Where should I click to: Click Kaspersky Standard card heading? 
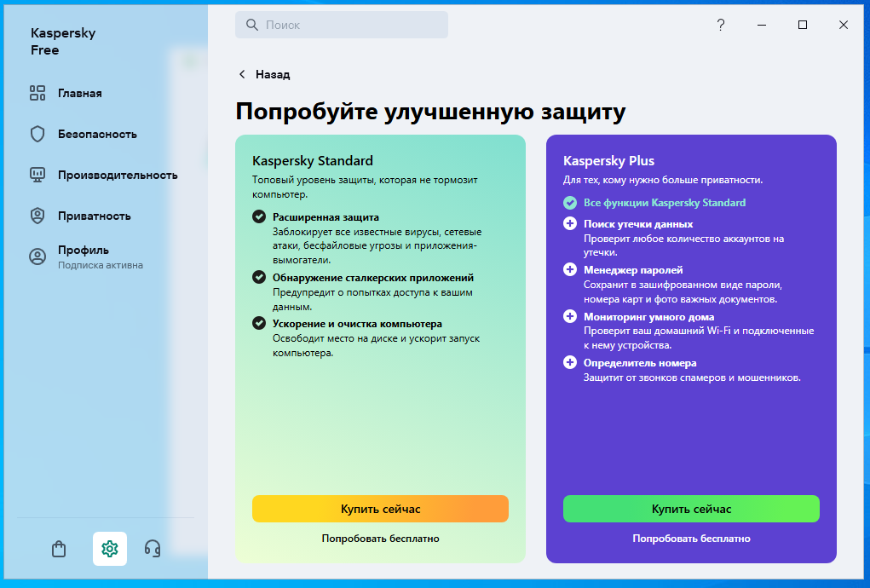313,161
